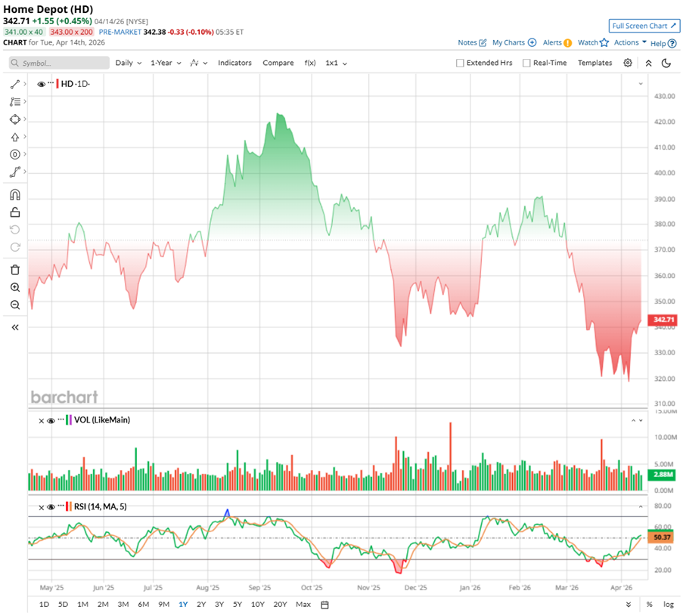Switch to dark mode moon icon
Image resolution: width=683 pixels, height=616 pixels.
point(666,63)
